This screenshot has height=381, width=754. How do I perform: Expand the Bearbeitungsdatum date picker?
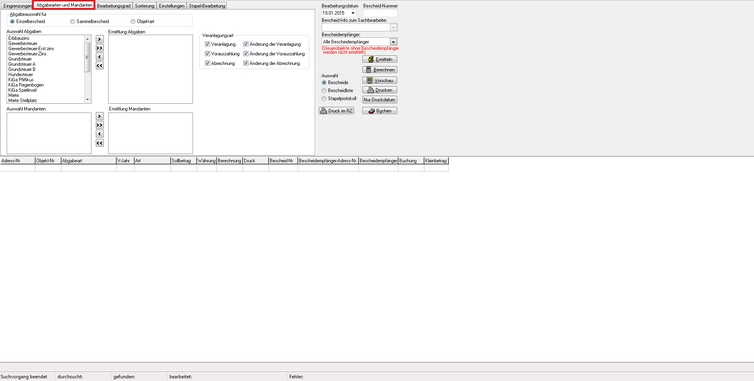(353, 13)
